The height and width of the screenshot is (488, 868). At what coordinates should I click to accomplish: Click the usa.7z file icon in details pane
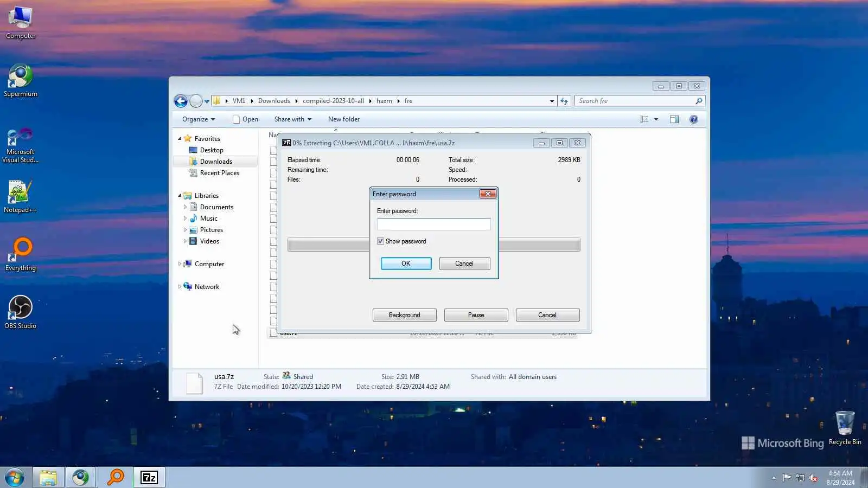194,383
